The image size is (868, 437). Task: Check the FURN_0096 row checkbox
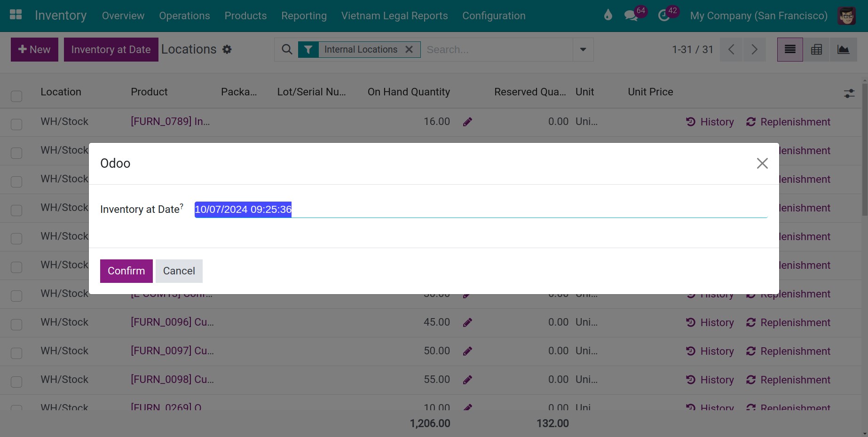[16, 325]
